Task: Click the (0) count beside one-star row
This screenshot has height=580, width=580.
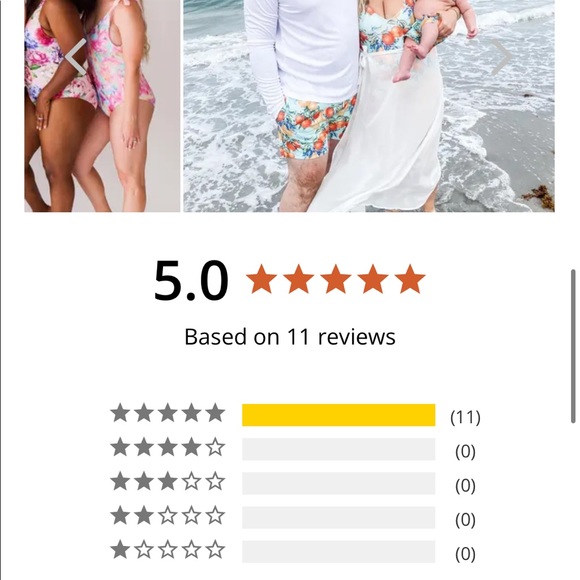Action: click(465, 554)
